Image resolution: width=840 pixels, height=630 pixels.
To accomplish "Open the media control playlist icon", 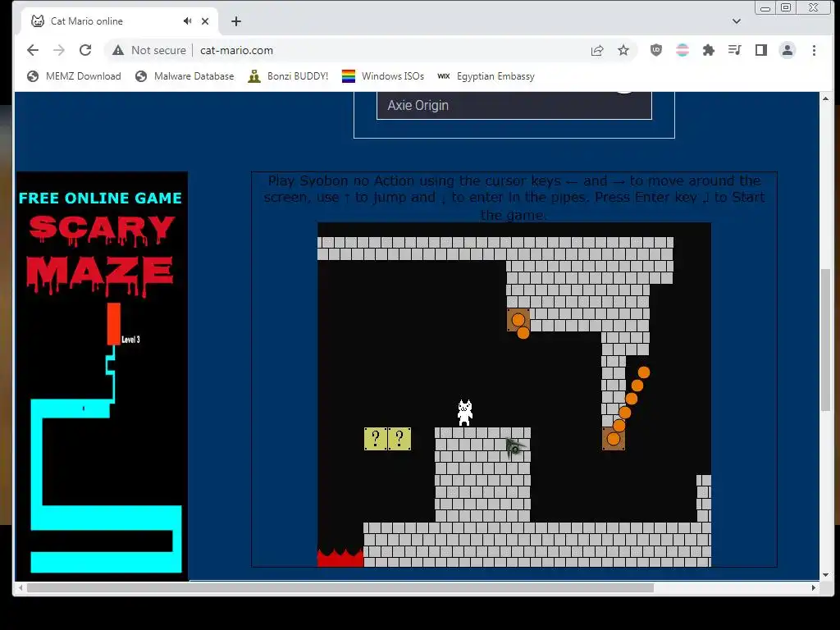I will pyautogui.click(x=734, y=50).
